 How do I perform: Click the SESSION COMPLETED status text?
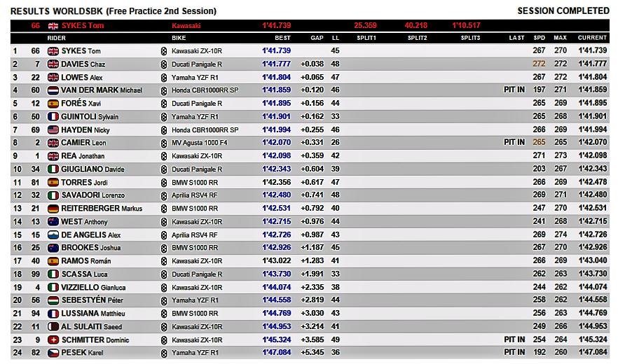click(x=563, y=11)
